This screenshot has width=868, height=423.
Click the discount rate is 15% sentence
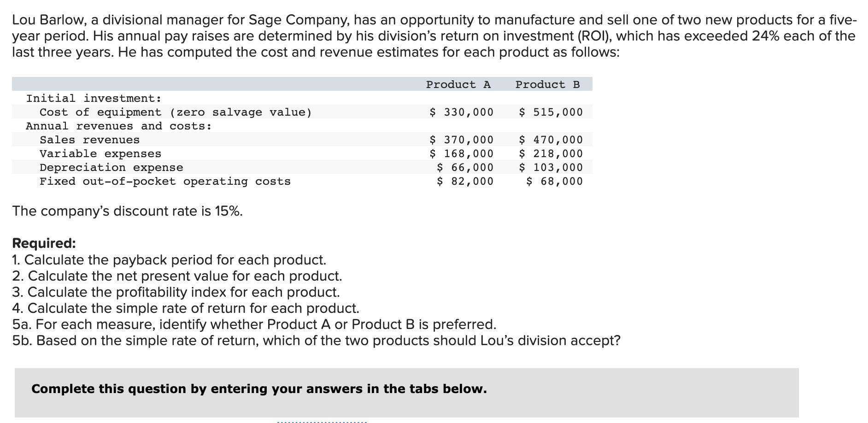pos(128,211)
